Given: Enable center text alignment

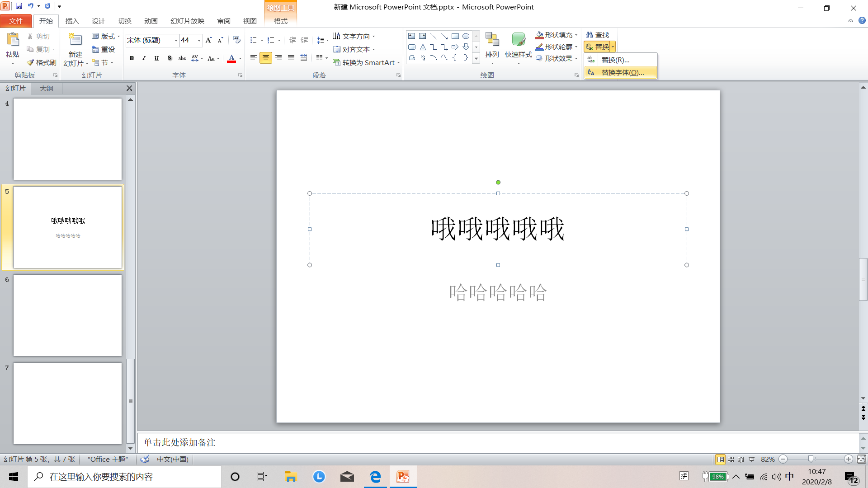Looking at the screenshot, I should (x=266, y=58).
